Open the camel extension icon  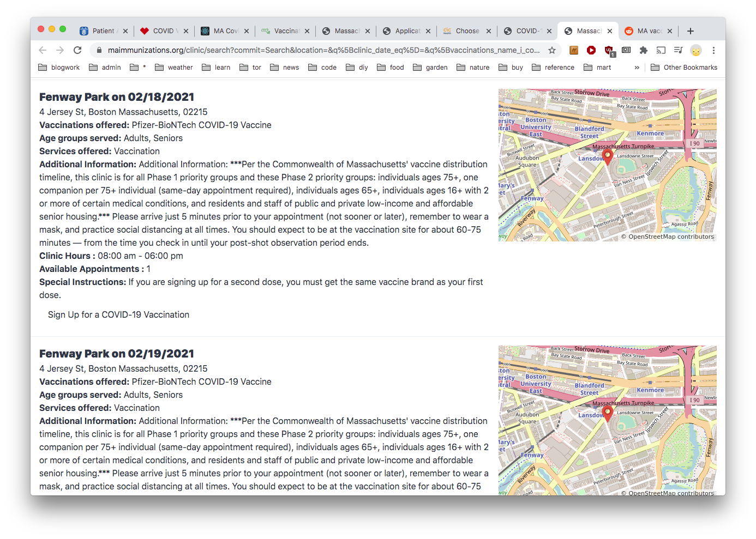(574, 50)
